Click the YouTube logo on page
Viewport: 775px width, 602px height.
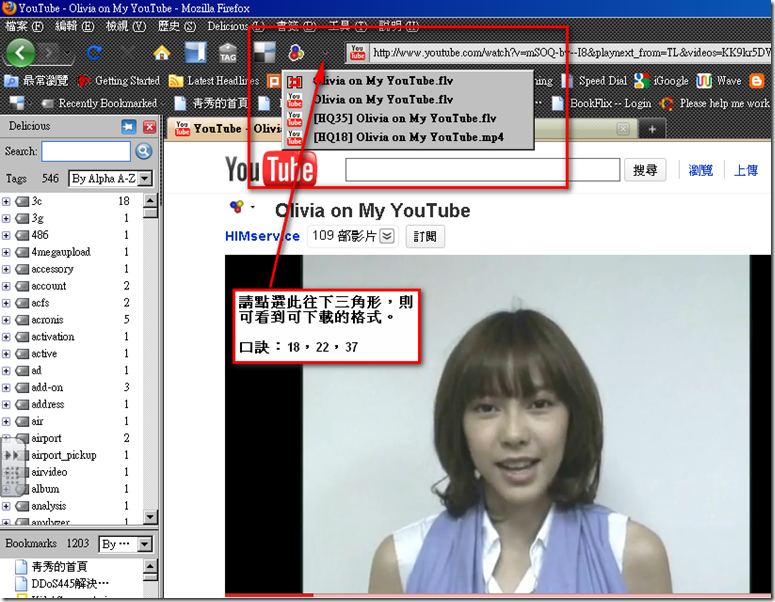point(271,170)
